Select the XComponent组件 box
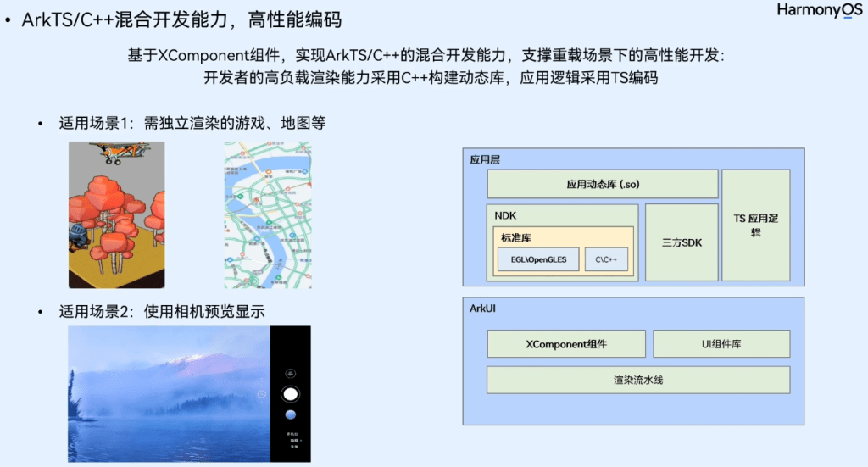The width and height of the screenshot is (868, 467). pos(565,344)
